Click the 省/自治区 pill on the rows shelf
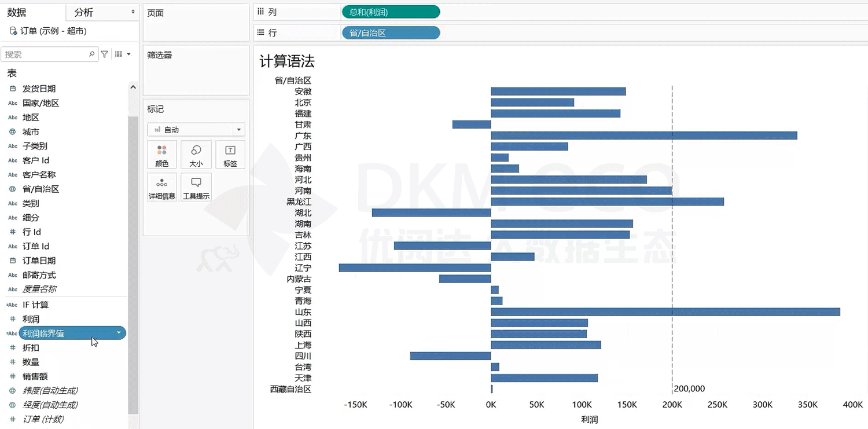Screen dimensions: 868x429 click(x=391, y=33)
